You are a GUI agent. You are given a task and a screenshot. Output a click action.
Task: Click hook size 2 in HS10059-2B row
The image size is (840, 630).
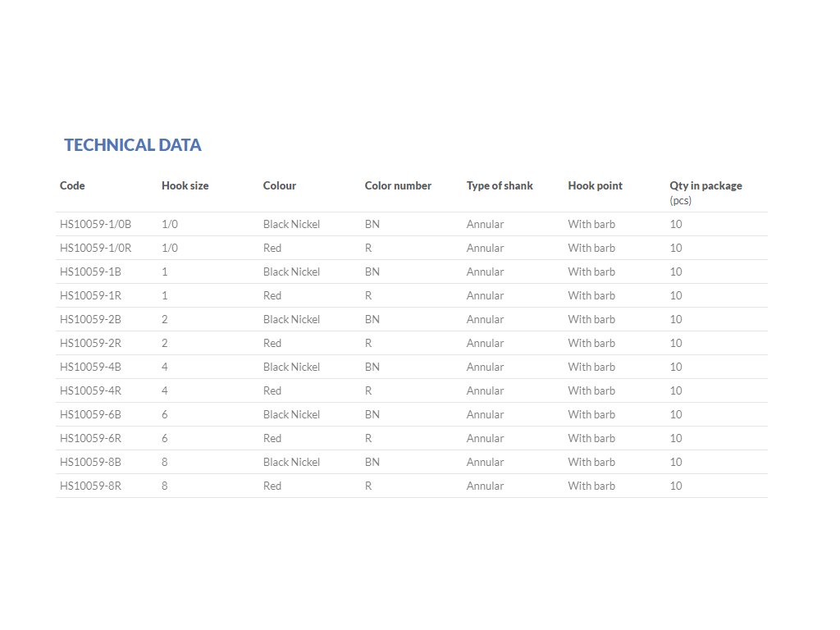164,319
